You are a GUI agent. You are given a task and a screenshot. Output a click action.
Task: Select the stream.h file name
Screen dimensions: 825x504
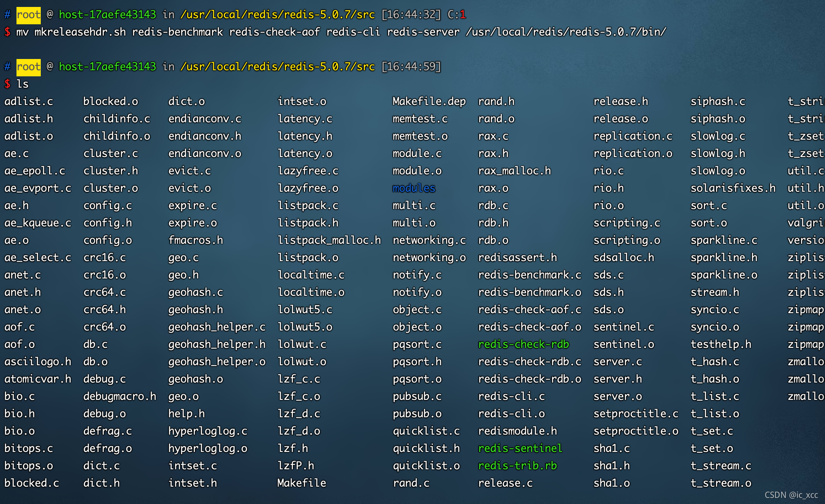pos(715,292)
